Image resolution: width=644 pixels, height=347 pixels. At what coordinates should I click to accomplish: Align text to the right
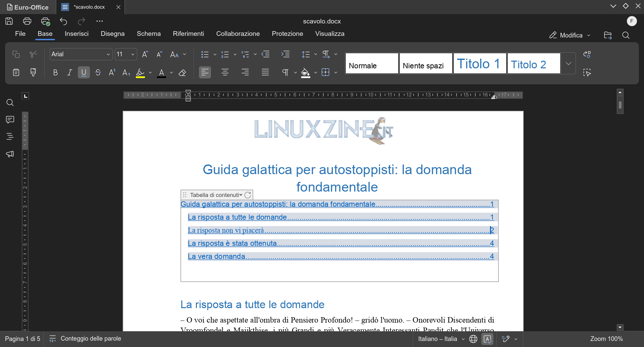pos(245,72)
